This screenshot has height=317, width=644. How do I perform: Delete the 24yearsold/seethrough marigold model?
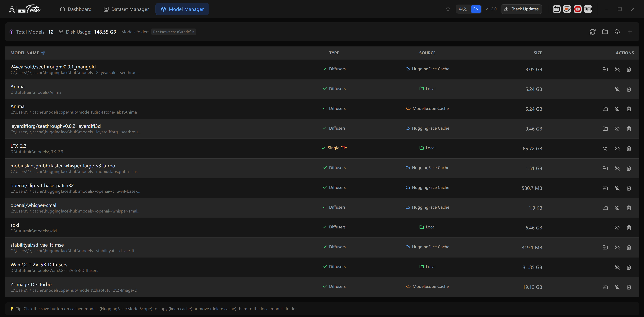(629, 69)
